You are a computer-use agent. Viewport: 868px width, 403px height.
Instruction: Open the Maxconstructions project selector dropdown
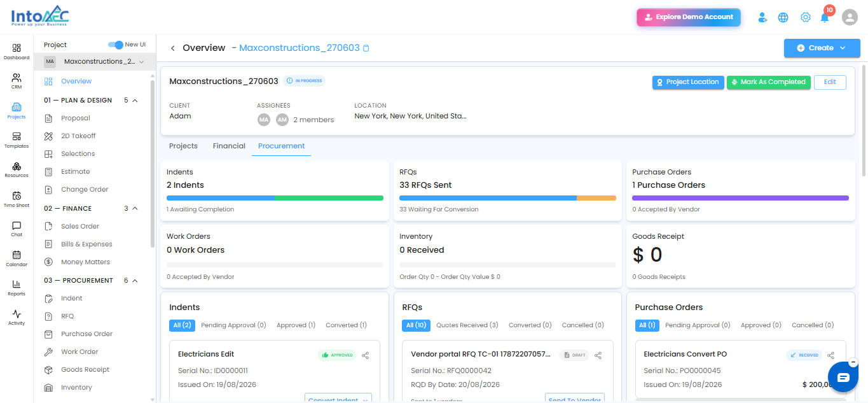tap(94, 62)
